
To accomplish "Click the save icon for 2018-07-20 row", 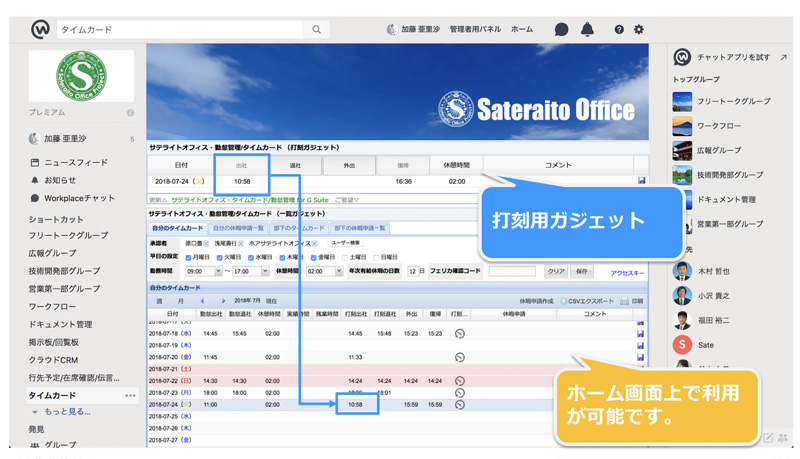I will tap(640, 358).
